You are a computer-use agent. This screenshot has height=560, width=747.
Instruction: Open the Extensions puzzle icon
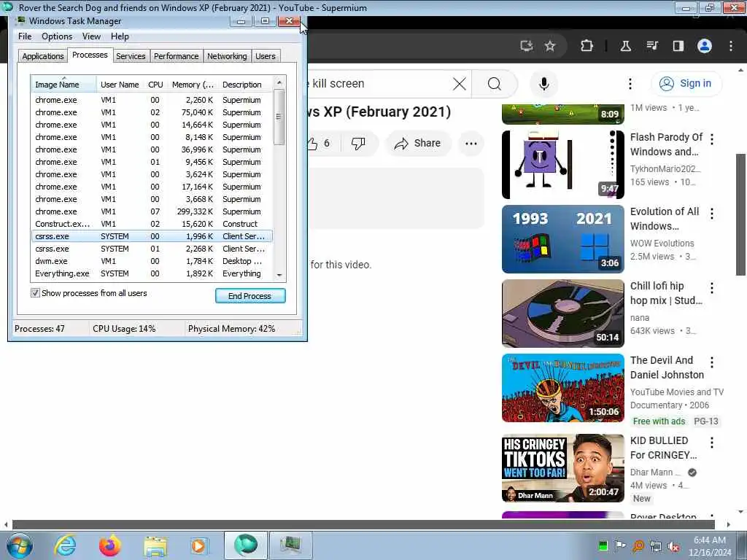pyautogui.click(x=587, y=46)
